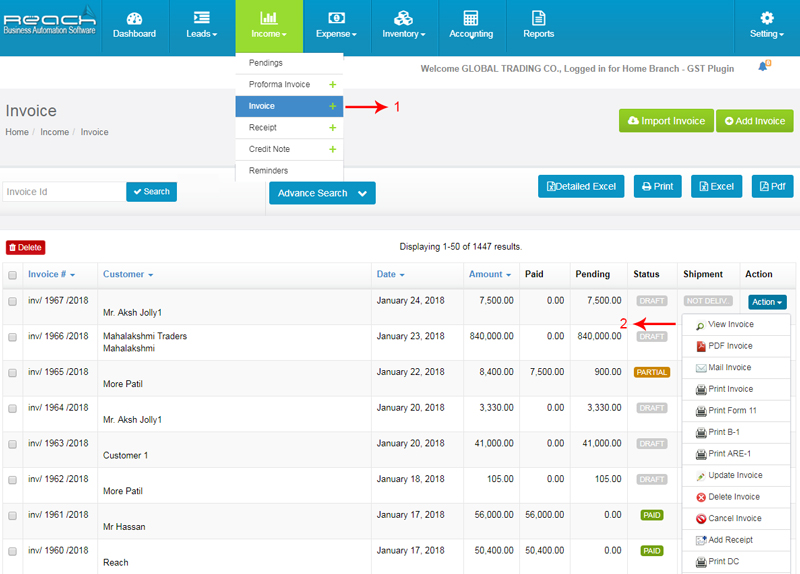
Task: Expand the Advance Search dropdown
Action: coord(322,193)
